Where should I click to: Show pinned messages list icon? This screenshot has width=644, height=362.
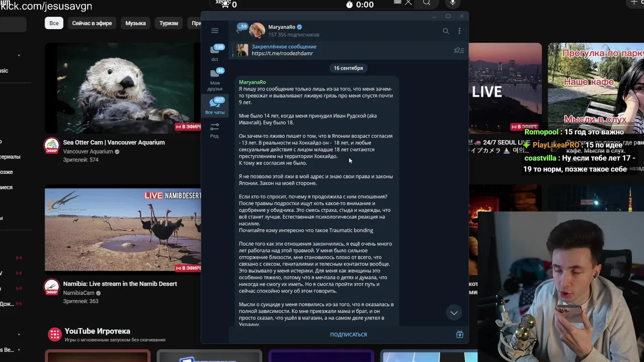(459, 50)
